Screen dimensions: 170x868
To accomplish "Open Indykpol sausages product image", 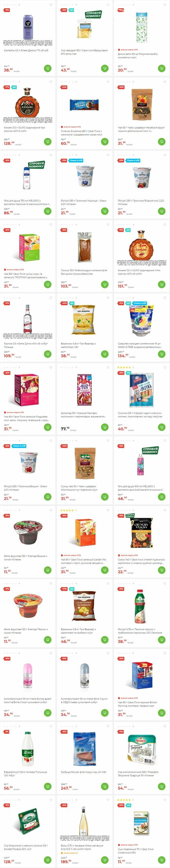I will click(142, 386).
